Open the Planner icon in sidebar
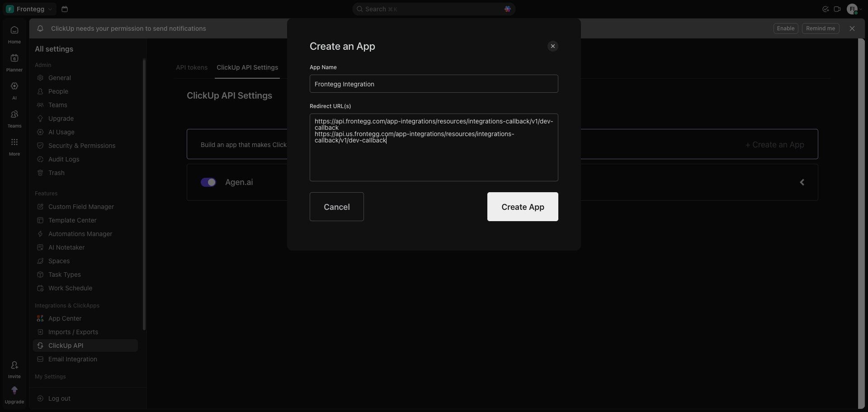Screen dimensions: 868x412 [x=14, y=58]
